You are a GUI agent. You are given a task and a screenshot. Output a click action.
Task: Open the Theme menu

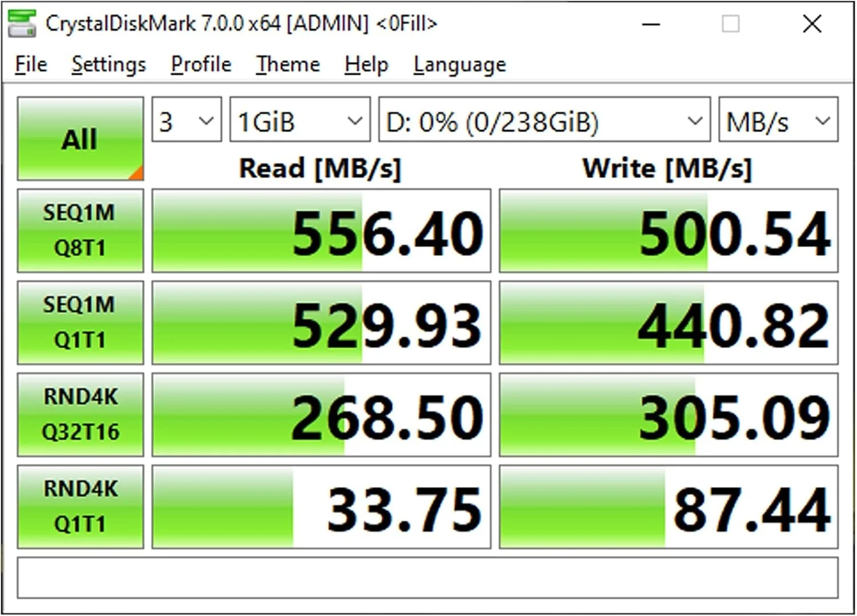[287, 65]
